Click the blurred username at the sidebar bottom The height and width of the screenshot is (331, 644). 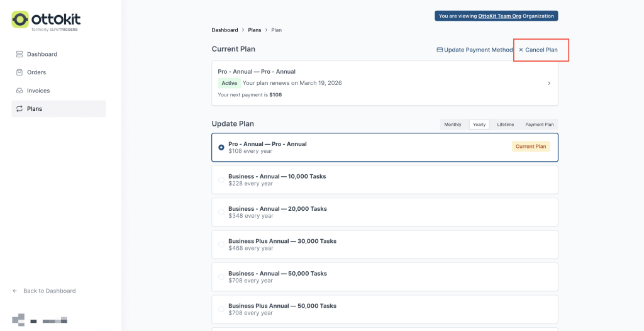pyautogui.click(x=48, y=320)
